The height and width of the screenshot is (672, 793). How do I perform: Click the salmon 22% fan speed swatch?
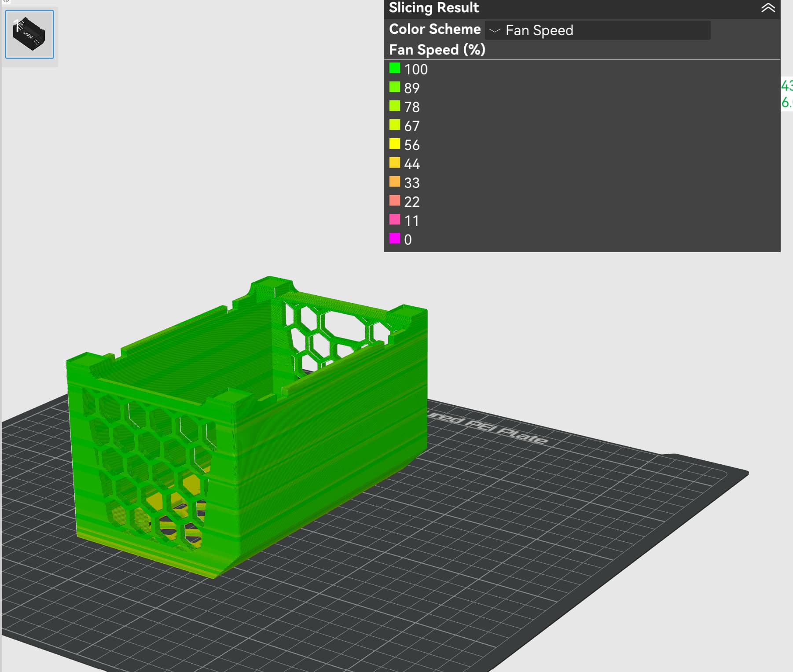[x=395, y=201]
